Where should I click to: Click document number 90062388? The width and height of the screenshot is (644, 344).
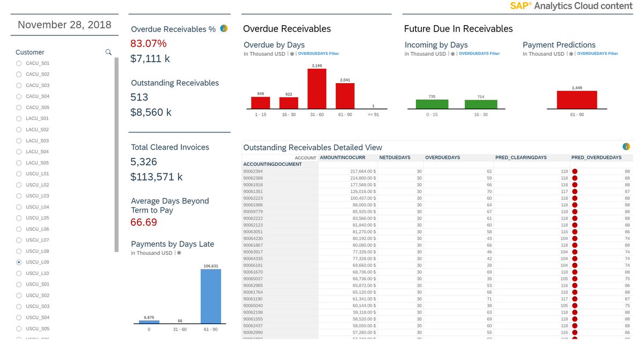coord(253,178)
